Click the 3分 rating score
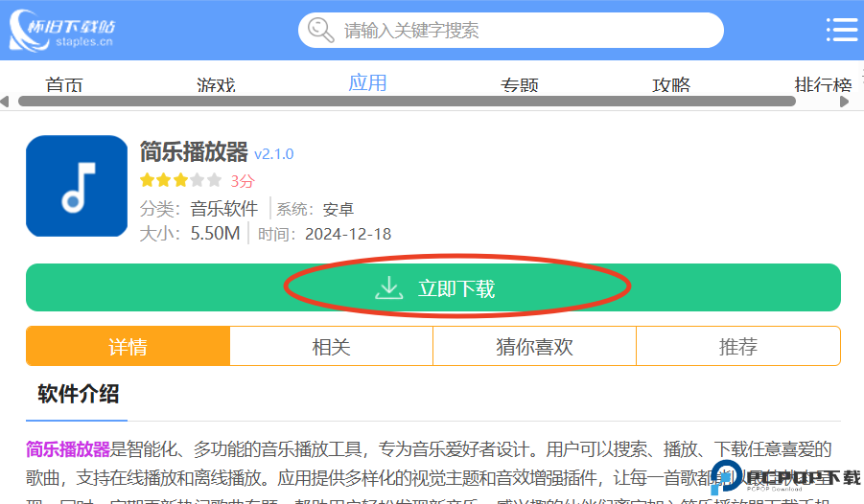The height and width of the screenshot is (504, 864). (x=243, y=181)
